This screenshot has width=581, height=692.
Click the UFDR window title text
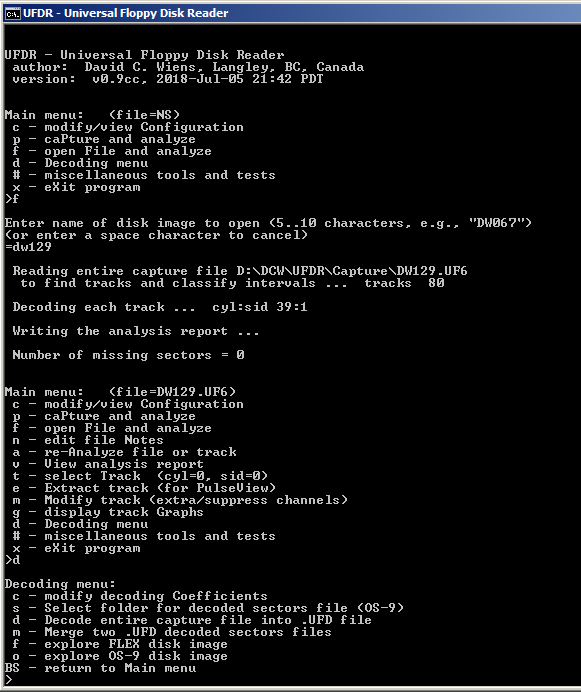coord(125,13)
